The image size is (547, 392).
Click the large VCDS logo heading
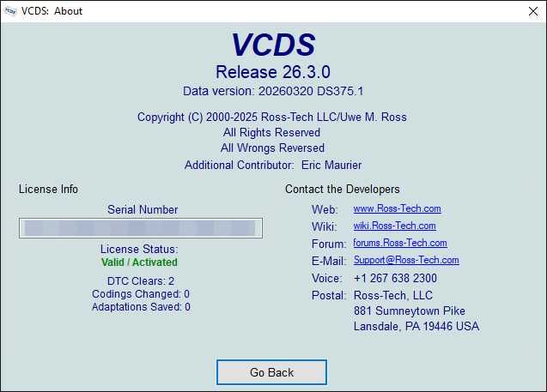[273, 45]
